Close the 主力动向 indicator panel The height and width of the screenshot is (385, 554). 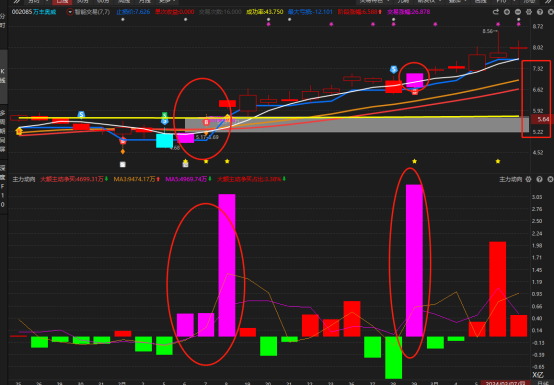point(550,179)
